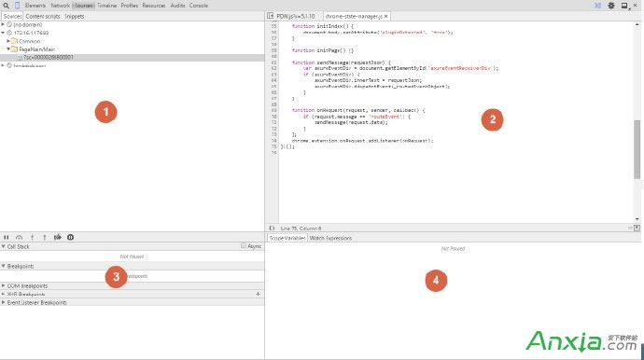The height and width of the screenshot is (360, 644).
Task: Click the code editor vertical scrollbar
Action: [637, 149]
